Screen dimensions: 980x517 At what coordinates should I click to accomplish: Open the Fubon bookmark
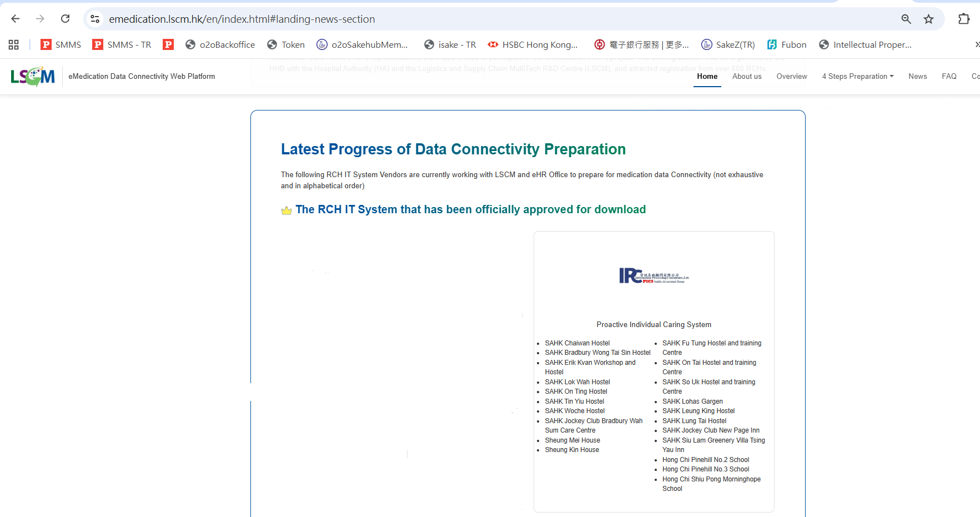(787, 44)
